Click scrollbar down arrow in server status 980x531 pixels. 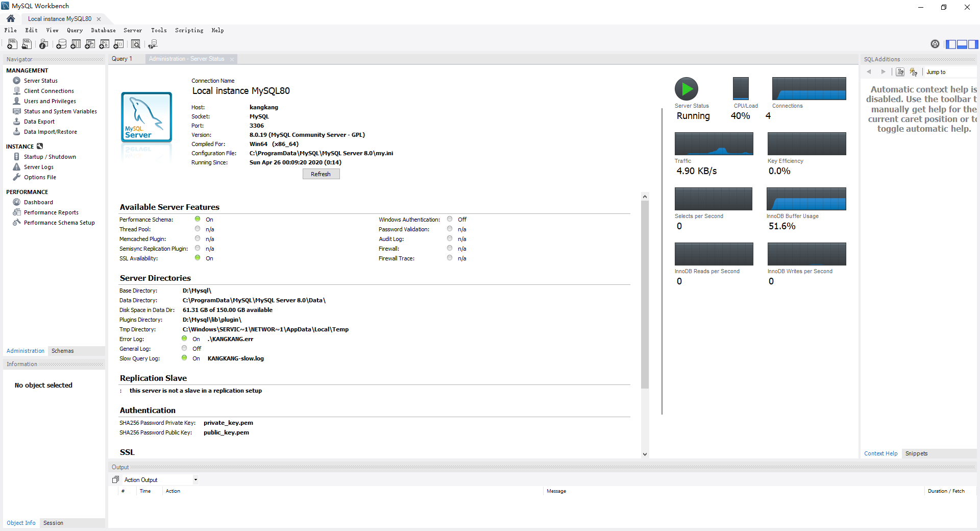[x=645, y=454]
